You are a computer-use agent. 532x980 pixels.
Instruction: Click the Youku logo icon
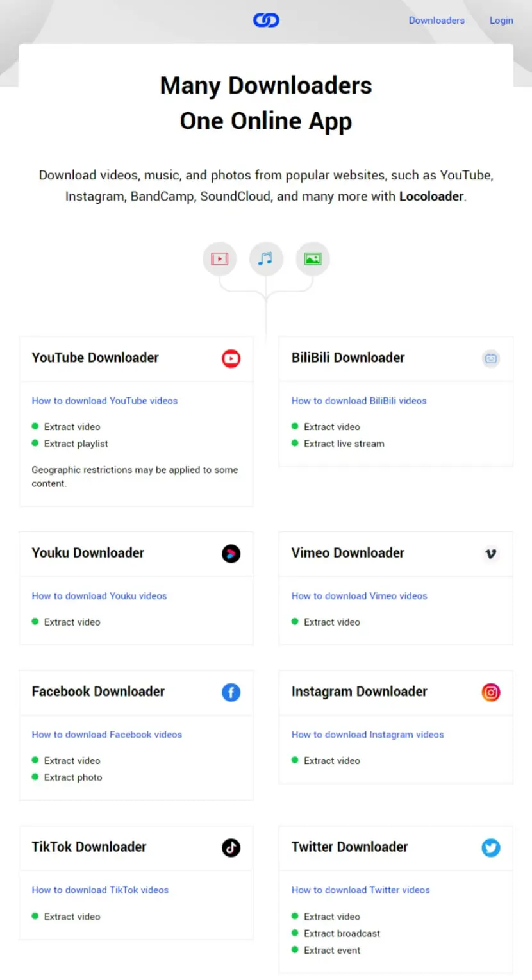(x=231, y=554)
